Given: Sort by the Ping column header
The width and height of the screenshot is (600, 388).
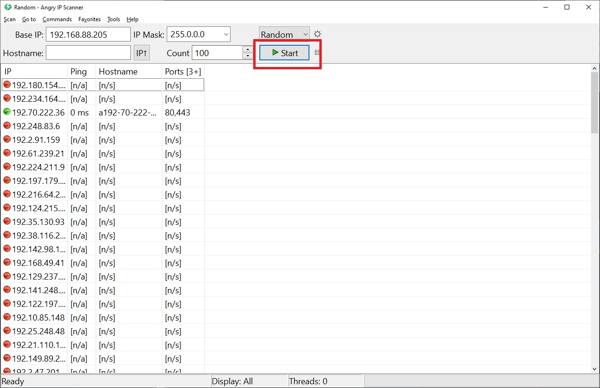Looking at the screenshot, I should pyautogui.click(x=82, y=72).
